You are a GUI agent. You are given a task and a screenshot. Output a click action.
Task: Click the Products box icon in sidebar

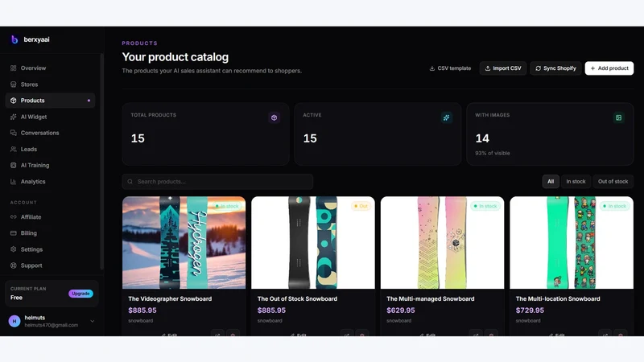click(13, 101)
